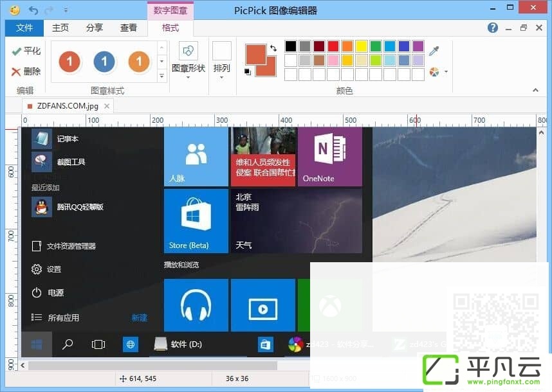Screen dimensions: 552x392
Task: Click the foreground color box
Action: point(256,55)
